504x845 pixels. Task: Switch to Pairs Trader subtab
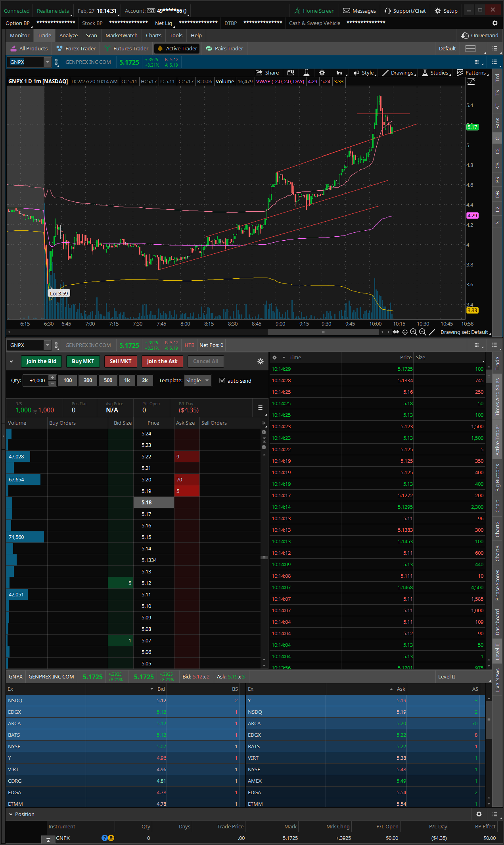click(x=224, y=48)
